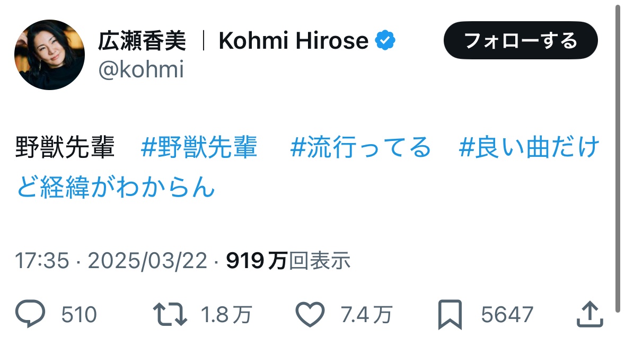Click the repost arrows icon
This screenshot has height=364, width=625.
(170, 314)
